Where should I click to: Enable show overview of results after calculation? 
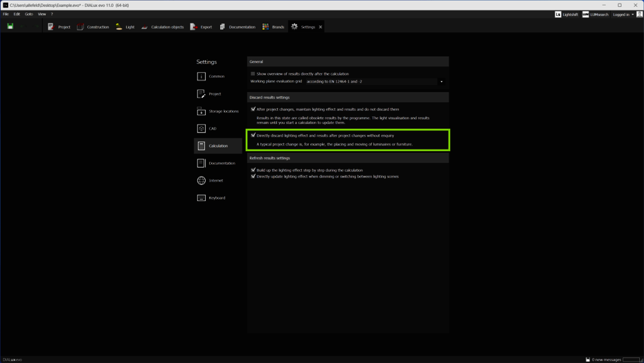click(x=253, y=73)
